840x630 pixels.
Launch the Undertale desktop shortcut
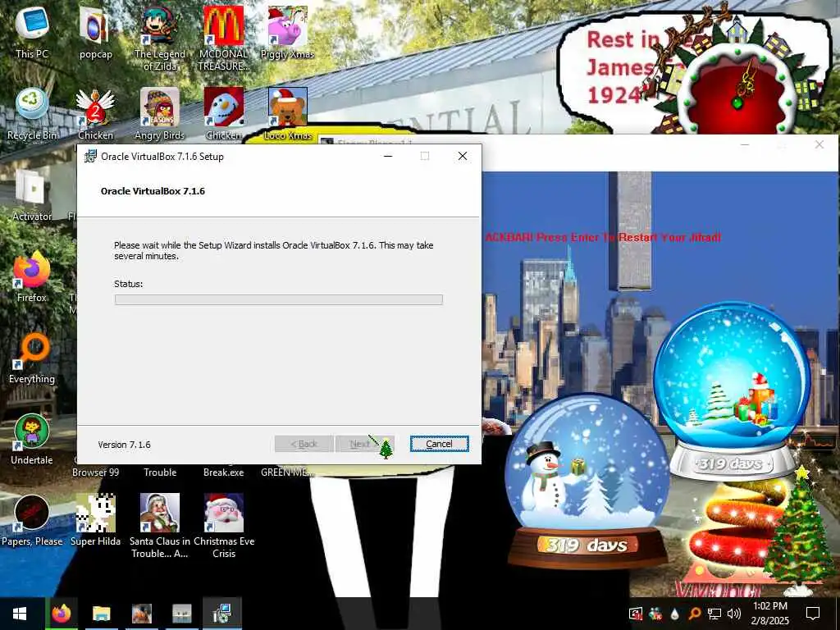[32, 440]
